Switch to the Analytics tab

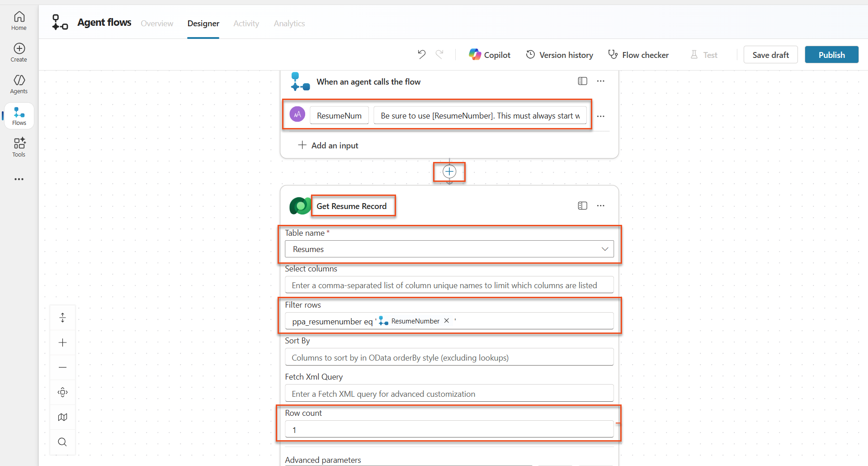(289, 24)
